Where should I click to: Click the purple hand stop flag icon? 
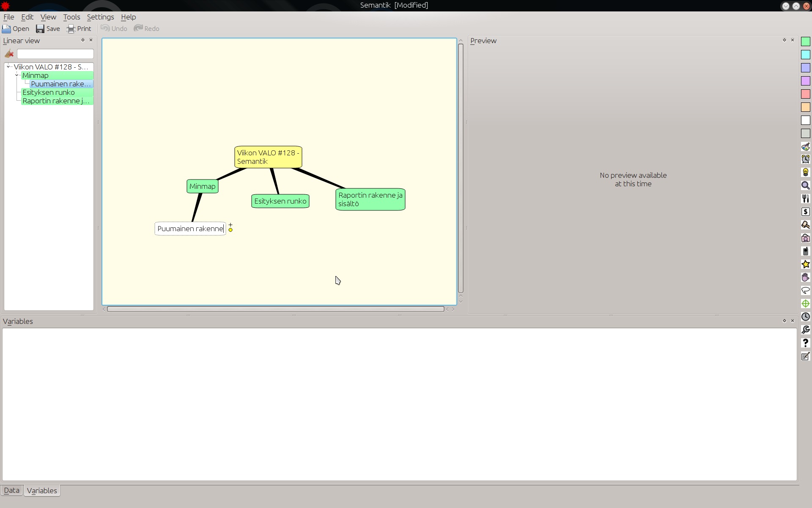[x=806, y=277]
